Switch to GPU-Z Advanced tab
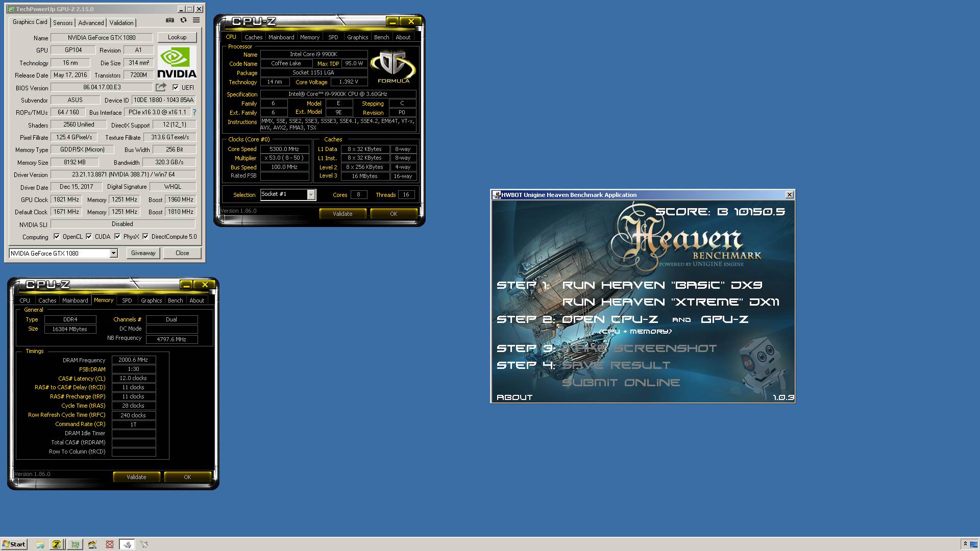This screenshot has width=980, height=551. [x=91, y=22]
